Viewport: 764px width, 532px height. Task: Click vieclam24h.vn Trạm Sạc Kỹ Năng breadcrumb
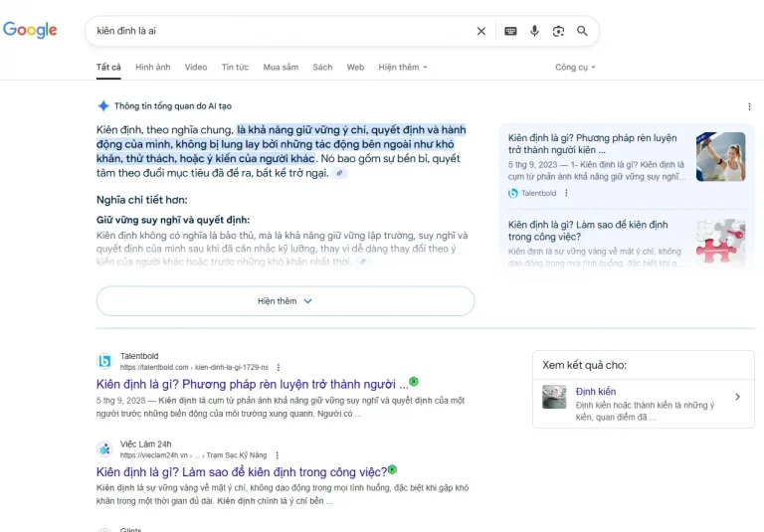click(x=193, y=455)
